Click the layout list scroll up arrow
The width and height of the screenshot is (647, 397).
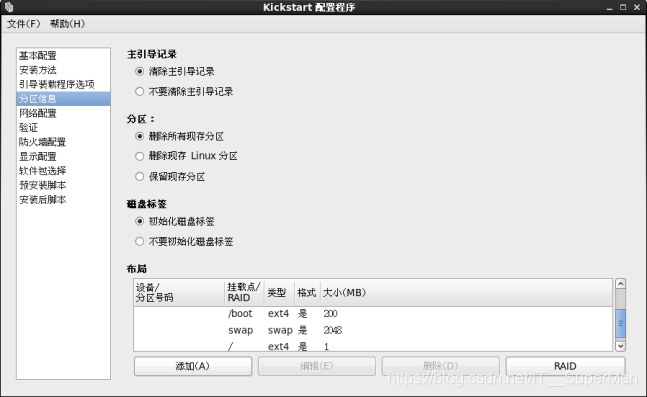(620, 284)
